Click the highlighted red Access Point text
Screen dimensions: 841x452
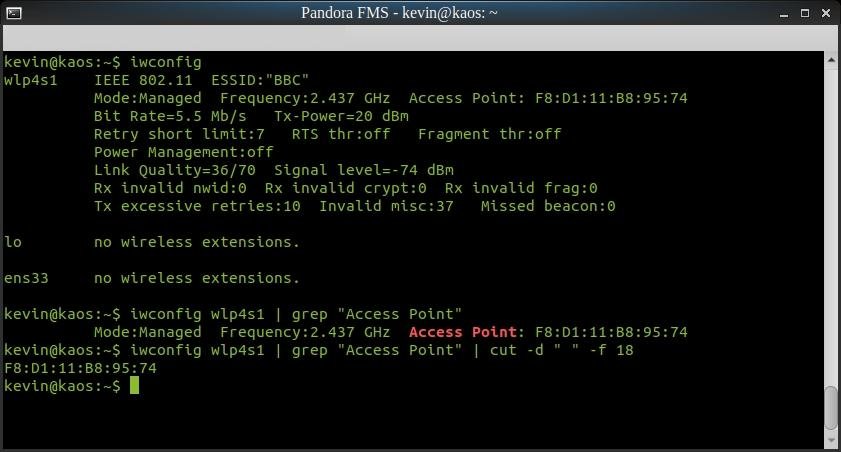tap(462, 332)
